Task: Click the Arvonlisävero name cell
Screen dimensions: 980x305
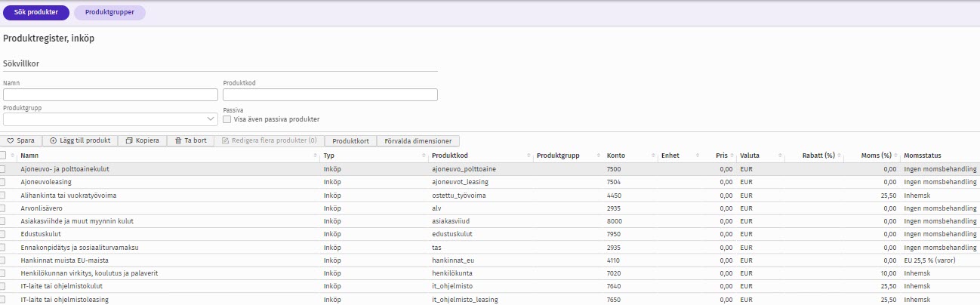Action: 43,208
